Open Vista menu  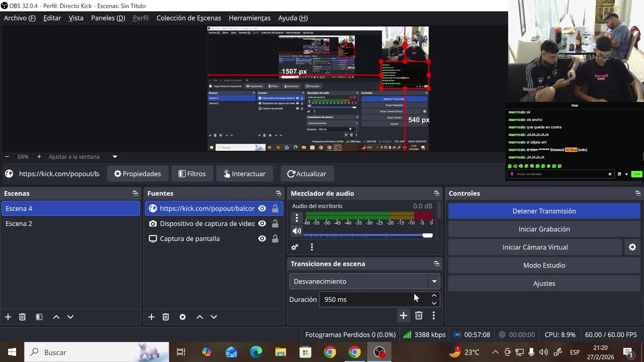tap(76, 18)
